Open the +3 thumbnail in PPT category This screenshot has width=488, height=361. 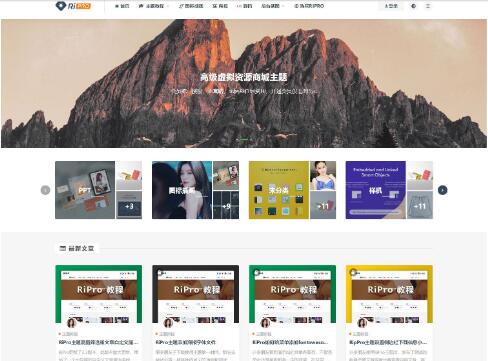pyautogui.click(x=129, y=205)
